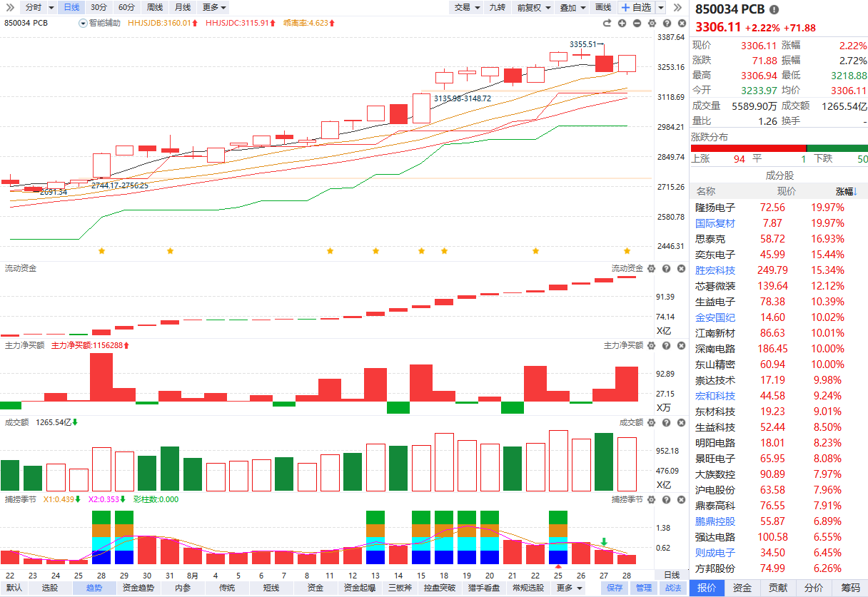Add stock to watchlist with 自选 button

click(635, 7)
